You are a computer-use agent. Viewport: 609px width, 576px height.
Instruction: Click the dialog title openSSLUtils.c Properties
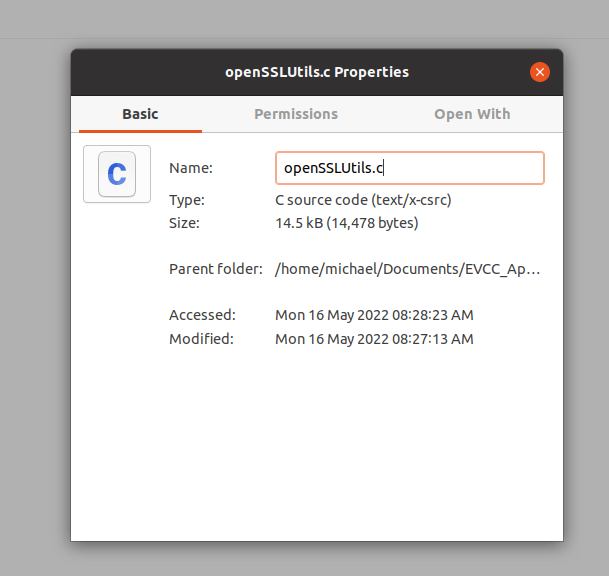pyautogui.click(x=317, y=72)
